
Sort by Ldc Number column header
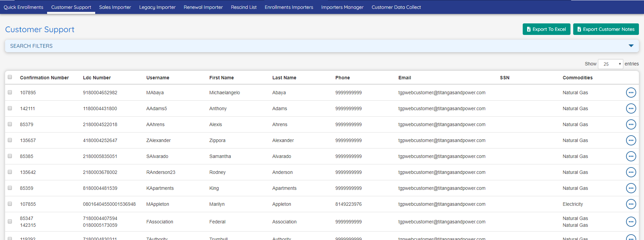(x=97, y=78)
